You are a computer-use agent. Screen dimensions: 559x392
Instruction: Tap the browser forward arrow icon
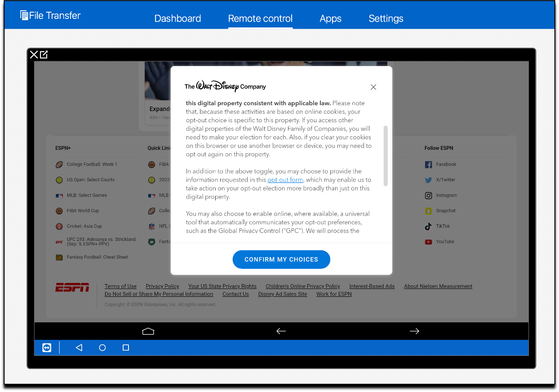(x=414, y=331)
